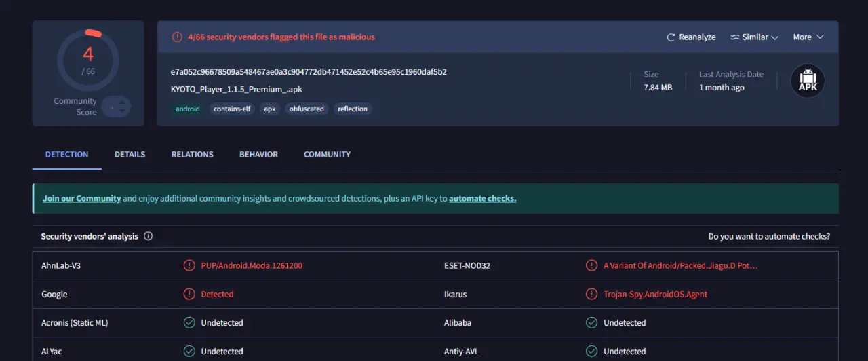Upvote using the Community Score up arrow
Image resolution: width=868 pixels, height=361 pixels.
tap(123, 102)
